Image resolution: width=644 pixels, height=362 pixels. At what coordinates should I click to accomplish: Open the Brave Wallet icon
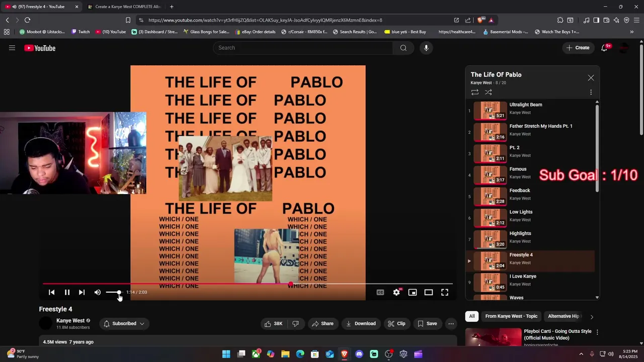[x=606, y=20]
